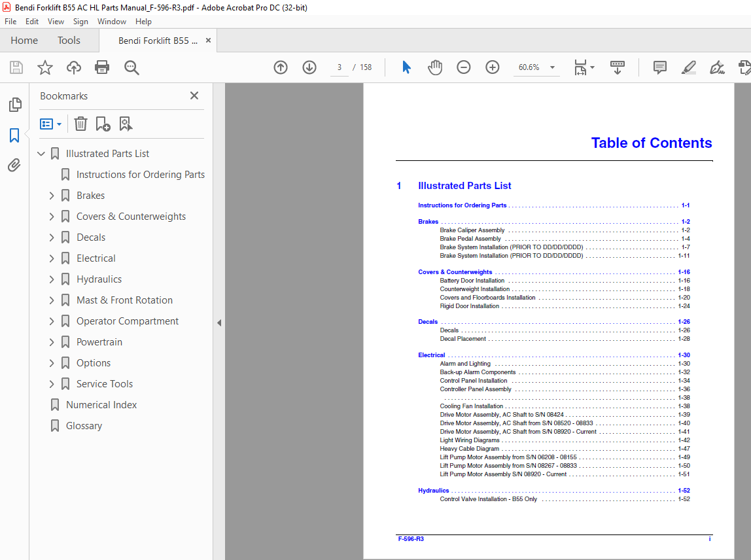
Task: Open Battery Door Installation contents entry
Action: (472, 281)
